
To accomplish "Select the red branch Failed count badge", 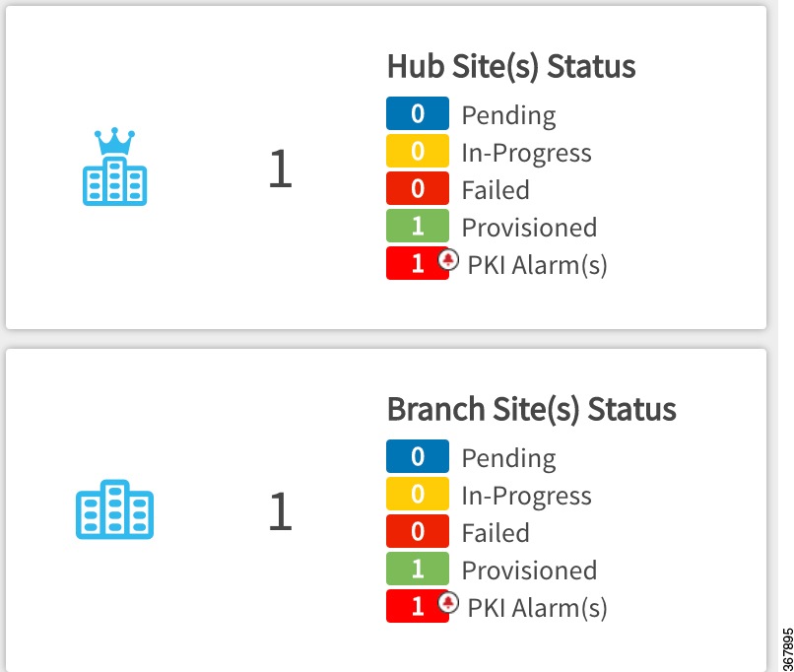I will (x=418, y=531).
